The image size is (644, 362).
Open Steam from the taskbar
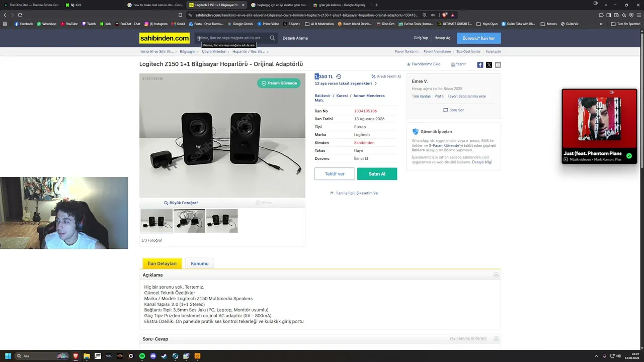164,356
